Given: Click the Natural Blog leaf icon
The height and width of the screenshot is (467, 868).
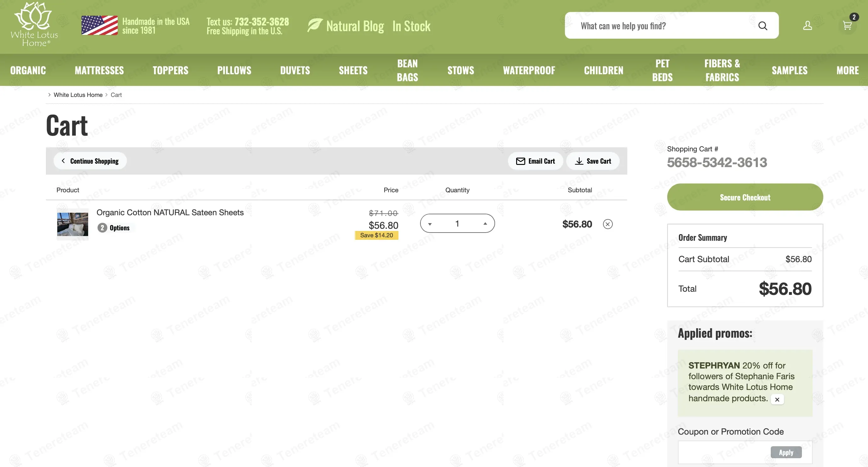Looking at the screenshot, I should [x=315, y=25].
